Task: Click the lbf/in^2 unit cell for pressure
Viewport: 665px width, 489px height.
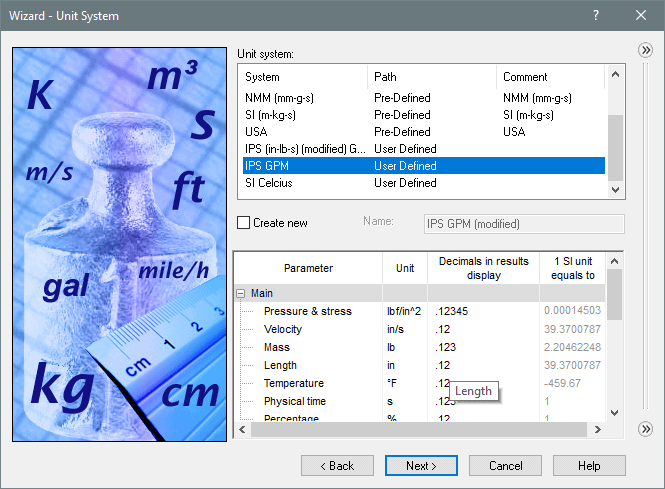Action: click(x=405, y=311)
